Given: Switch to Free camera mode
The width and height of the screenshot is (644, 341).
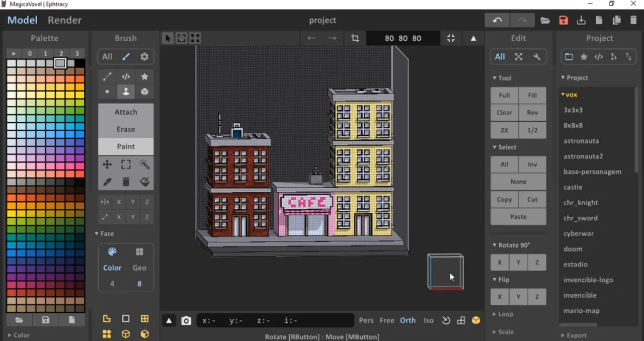Looking at the screenshot, I should pos(387,320).
